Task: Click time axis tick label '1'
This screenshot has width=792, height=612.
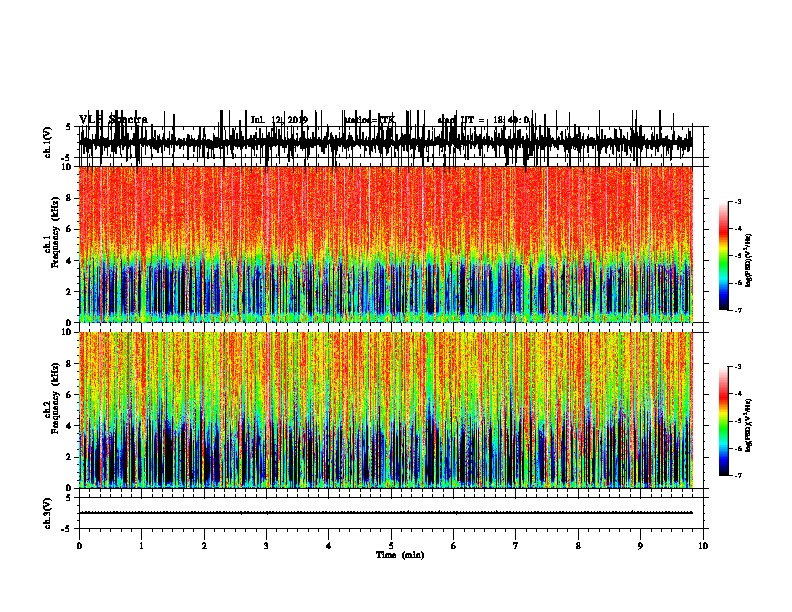Action: (x=141, y=546)
